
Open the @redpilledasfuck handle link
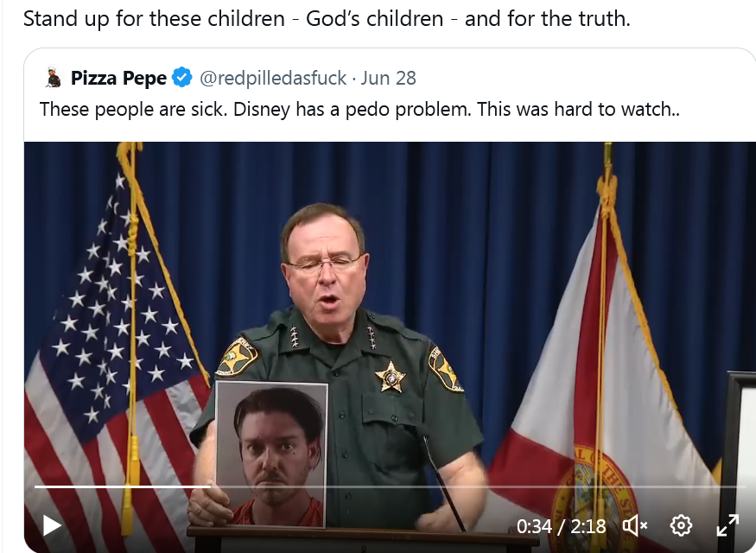273,78
